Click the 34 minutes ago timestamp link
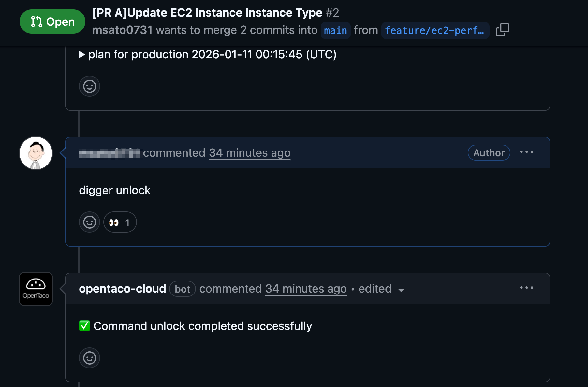 249,153
